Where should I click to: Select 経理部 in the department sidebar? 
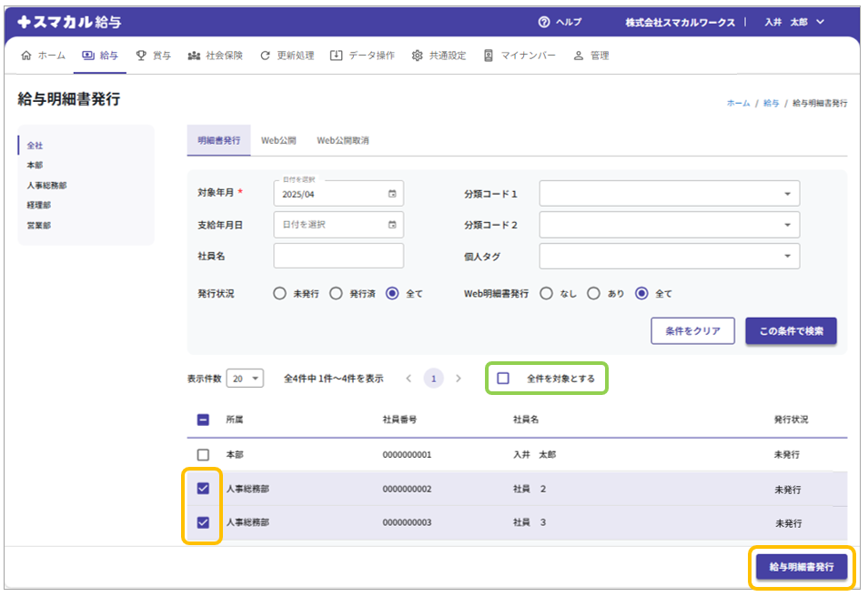click(37, 205)
